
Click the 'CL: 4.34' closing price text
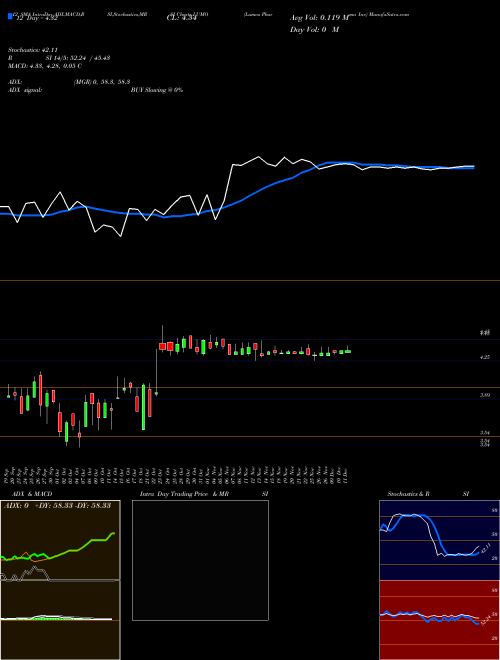(x=182, y=18)
